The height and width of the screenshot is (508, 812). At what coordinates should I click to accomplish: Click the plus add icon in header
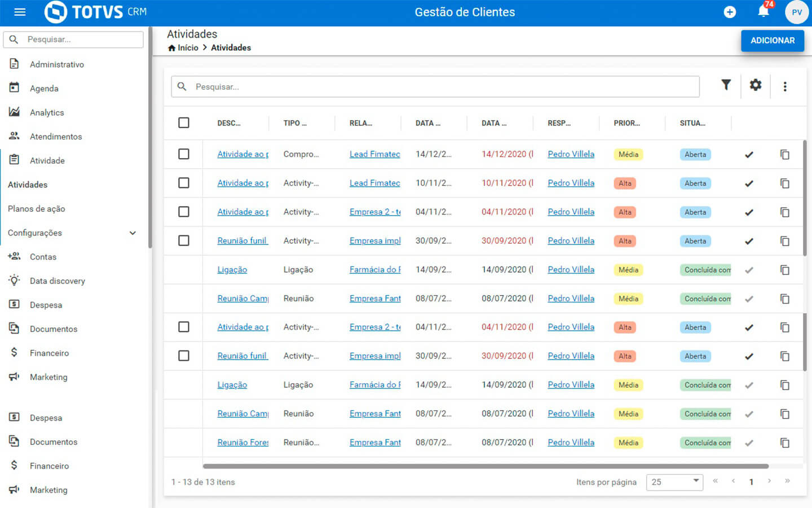coord(730,12)
